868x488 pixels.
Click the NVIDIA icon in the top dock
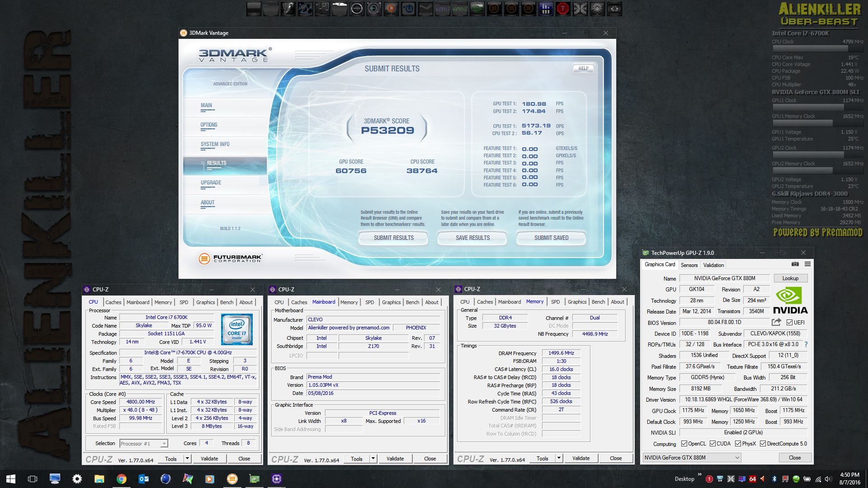[477, 9]
